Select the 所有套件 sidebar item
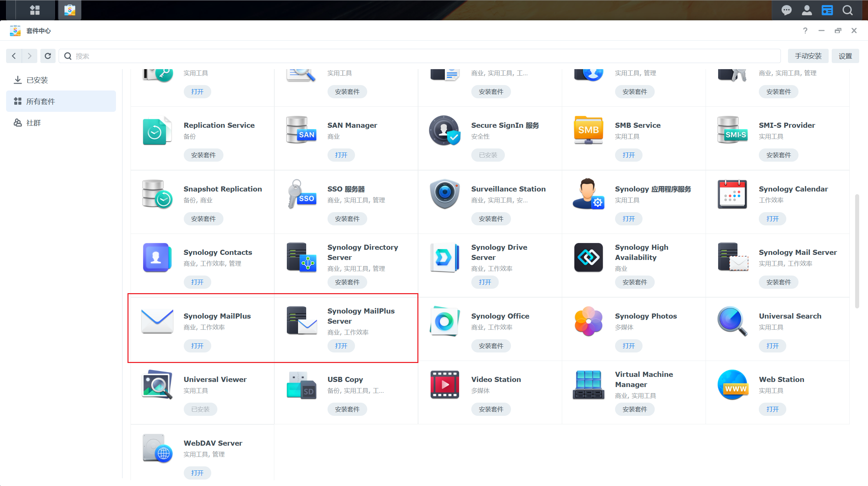The height and width of the screenshot is (486, 868). tap(61, 101)
